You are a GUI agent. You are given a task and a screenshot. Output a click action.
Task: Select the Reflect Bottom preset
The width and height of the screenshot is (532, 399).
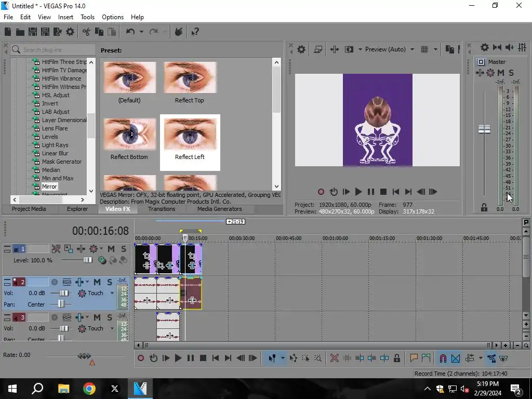tap(129, 139)
